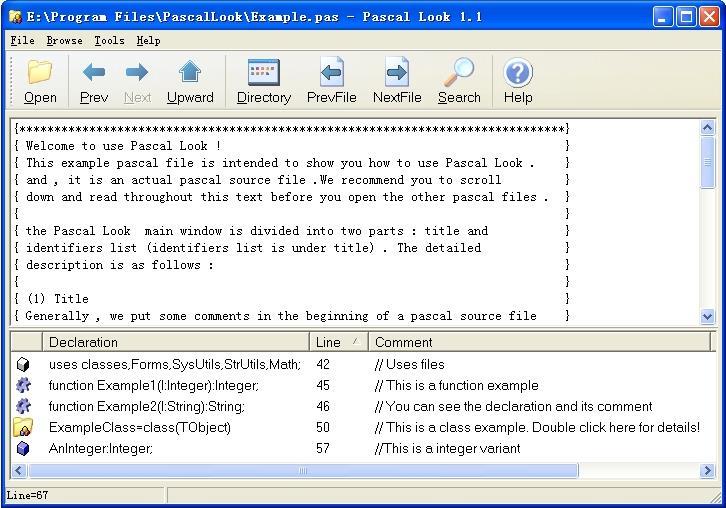Click gear icon beside function Example2
This screenshot has height=508, width=726.
(23, 406)
